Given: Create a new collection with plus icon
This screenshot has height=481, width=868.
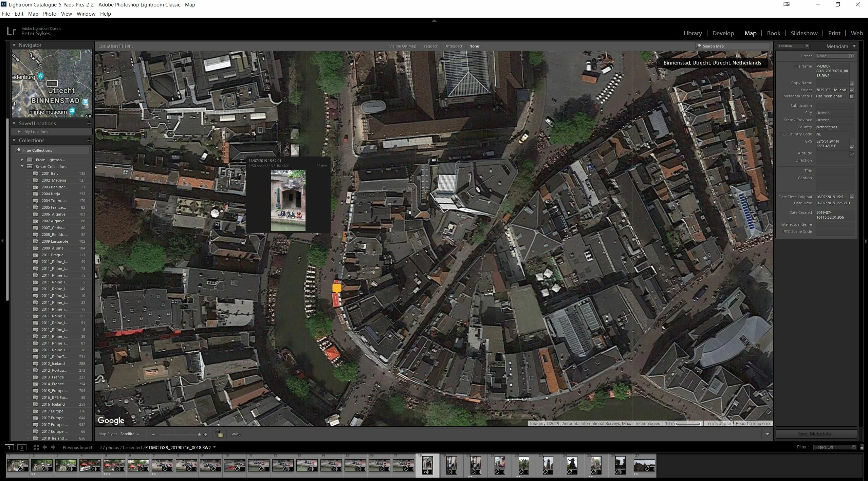Looking at the screenshot, I should tap(89, 141).
